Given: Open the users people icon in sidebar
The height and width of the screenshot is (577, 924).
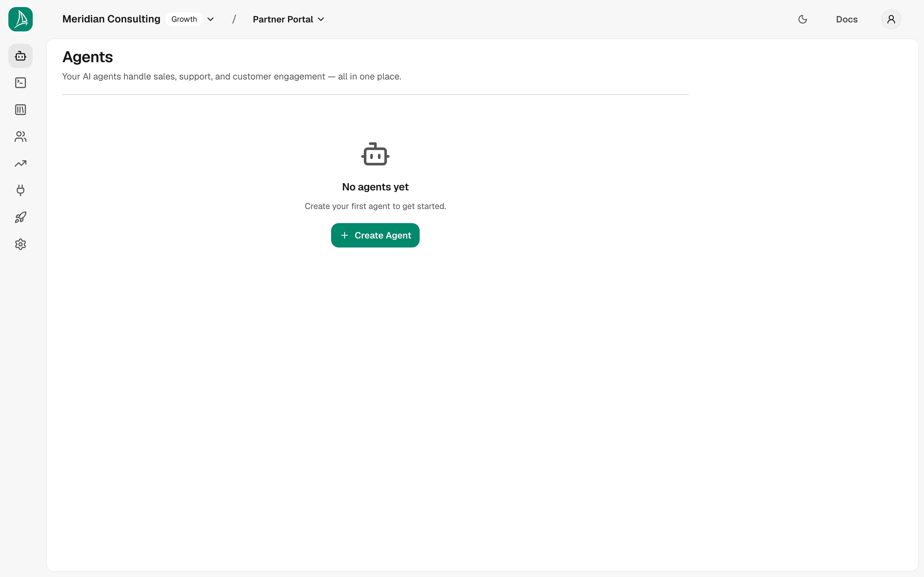Looking at the screenshot, I should point(21,137).
